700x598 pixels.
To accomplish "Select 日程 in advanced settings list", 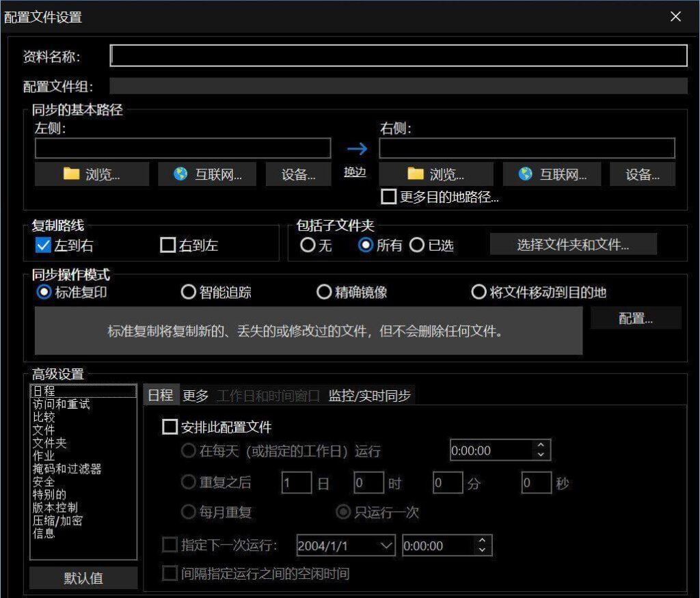I will click(x=83, y=391).
